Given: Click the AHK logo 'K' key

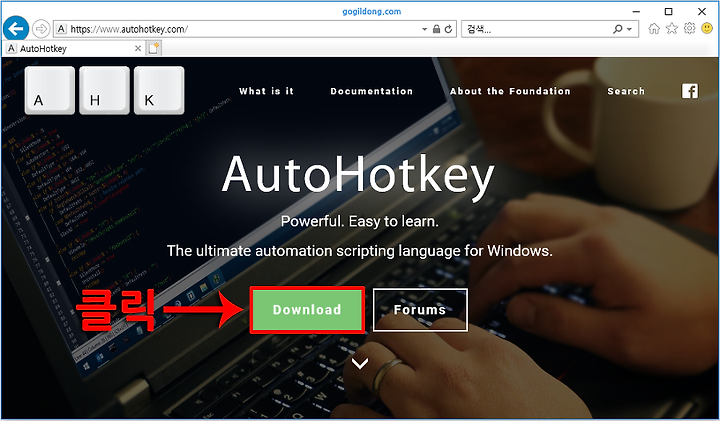Looking at the screenshot, I should point(159,90).
